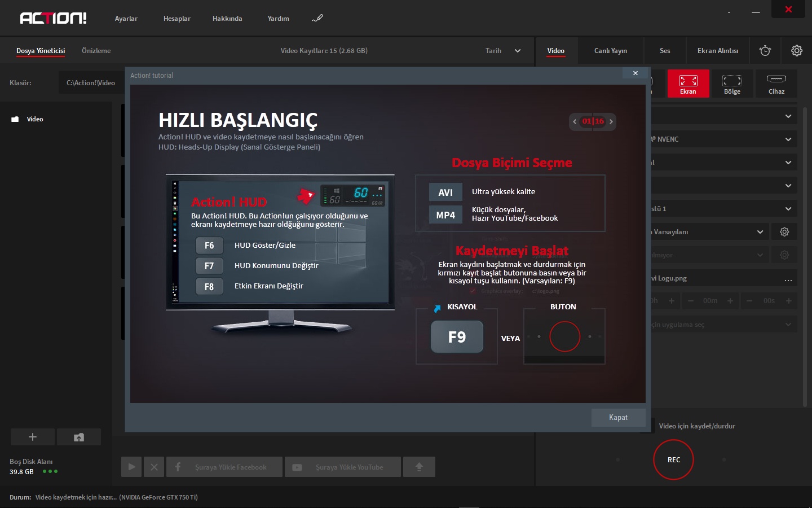Increase 00s duration with plus
The width and height of the screenshot is (812, 508).
(788, 301)
